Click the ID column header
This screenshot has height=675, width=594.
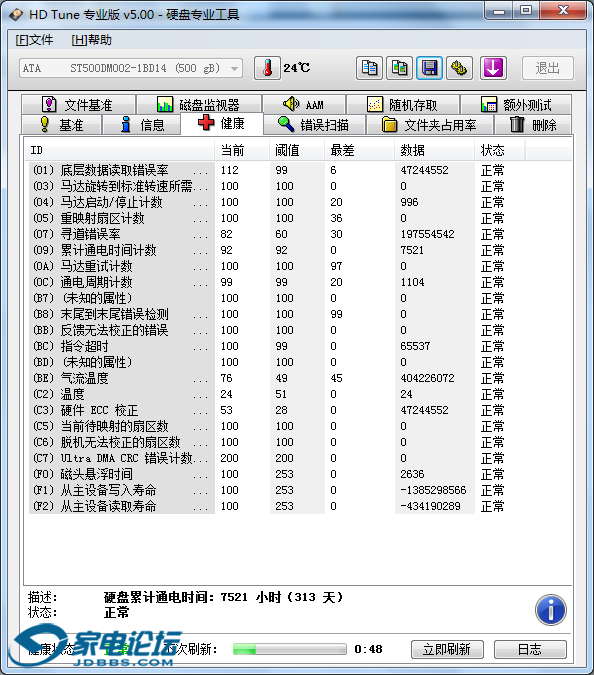[x=119, y=150]
